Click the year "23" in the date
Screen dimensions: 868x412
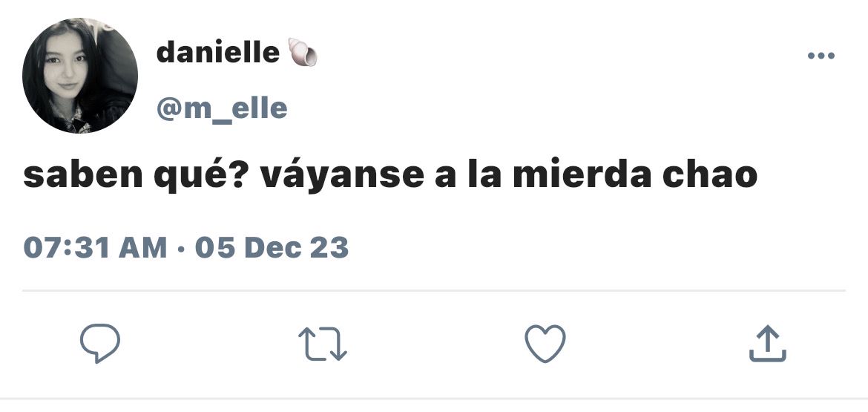click(x=329, y=247)
